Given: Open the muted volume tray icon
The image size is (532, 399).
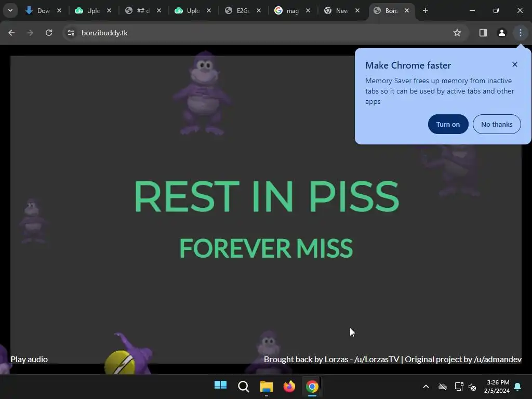Looking at the screenshot, I should pos(472,387).
